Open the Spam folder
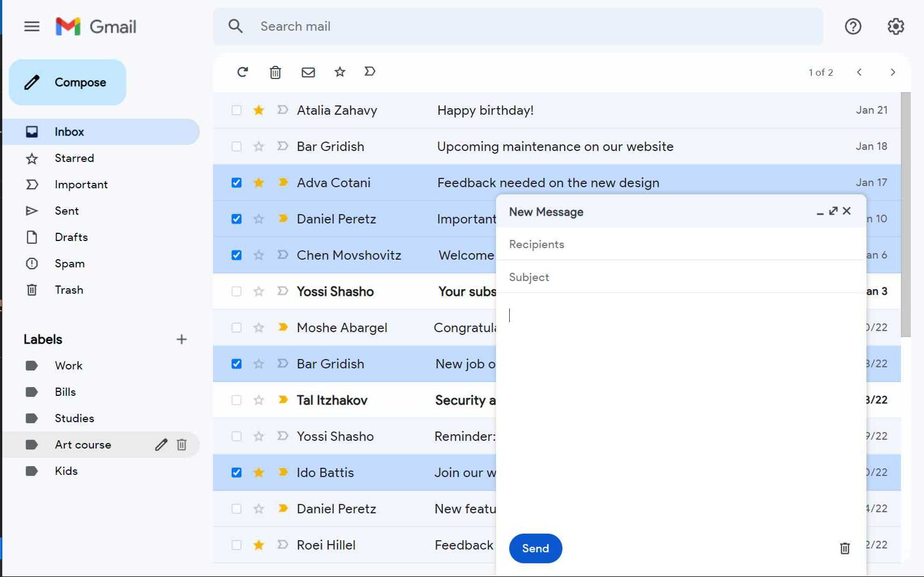924x577 pixels. tap(102, 264)
